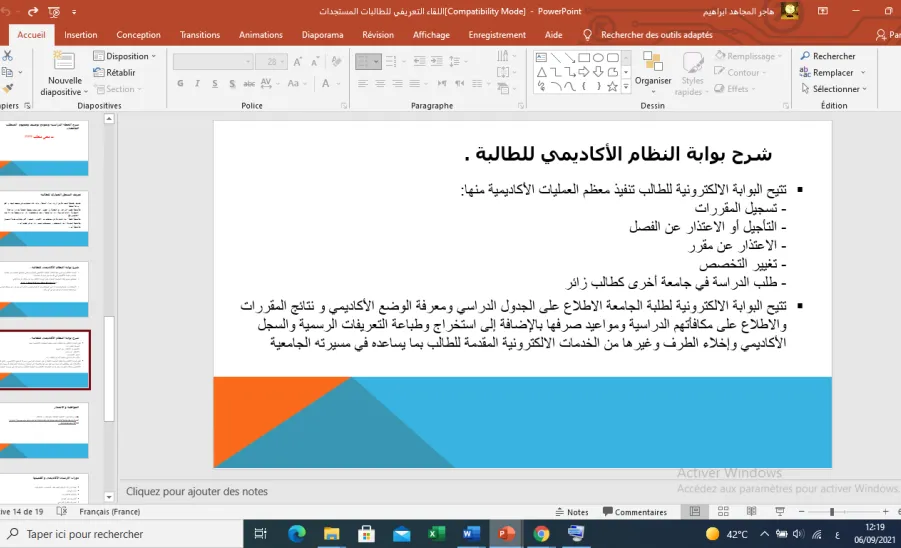Start the slideshow from status bar icon

[780, 511]
